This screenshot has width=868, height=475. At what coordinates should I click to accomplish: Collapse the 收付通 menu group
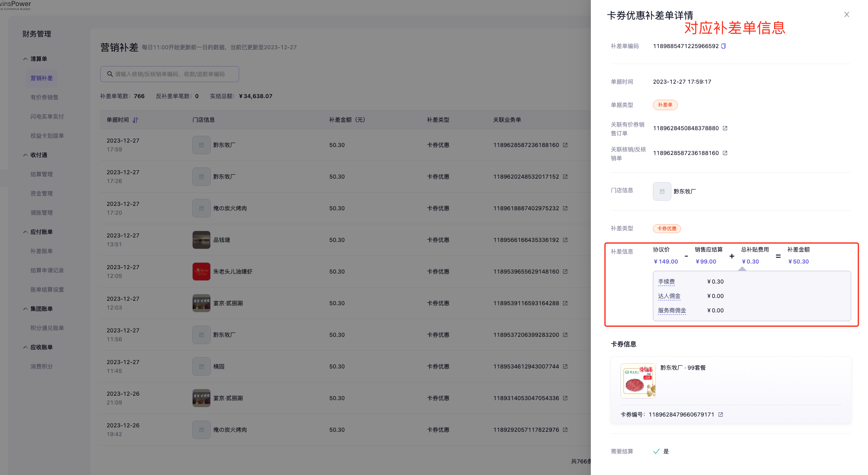coord(26,155)
